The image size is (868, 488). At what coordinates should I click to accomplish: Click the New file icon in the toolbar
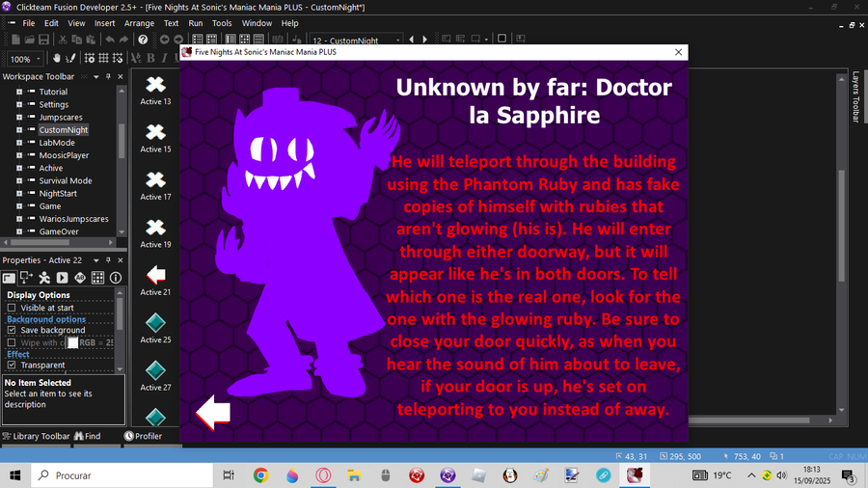[x=15, y=40]
